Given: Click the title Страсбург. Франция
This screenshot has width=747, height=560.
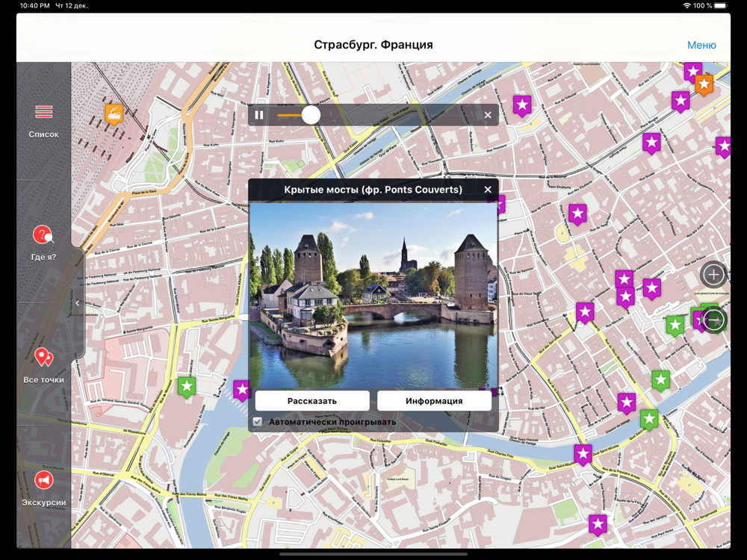Looking at the screenshot, I should click(373, 45).
